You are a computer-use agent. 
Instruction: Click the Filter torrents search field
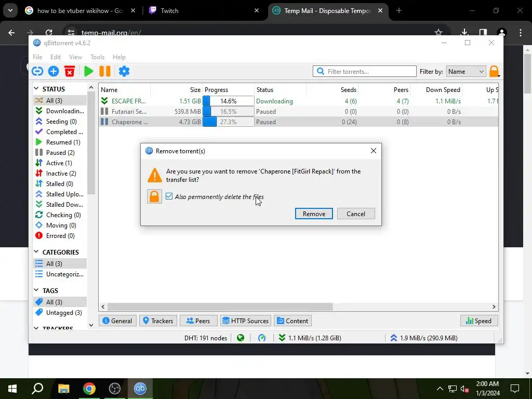point(364,71)
